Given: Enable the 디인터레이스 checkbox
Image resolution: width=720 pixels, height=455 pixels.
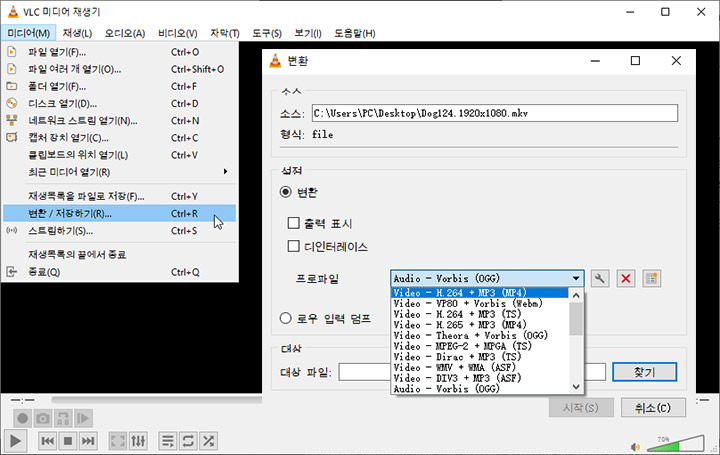Looking at the screenshot, I should 293,246.
